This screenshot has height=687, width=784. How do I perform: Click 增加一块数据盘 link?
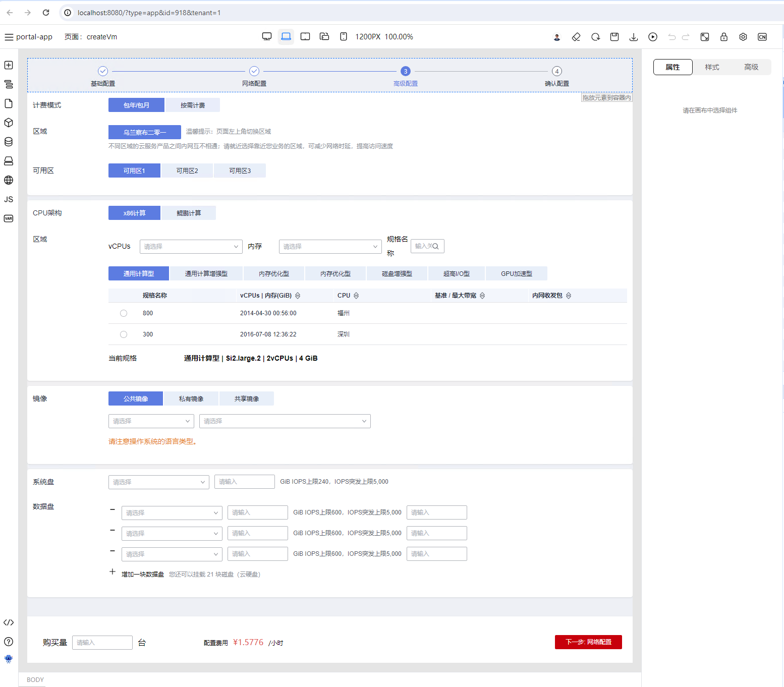coord(143,574)
